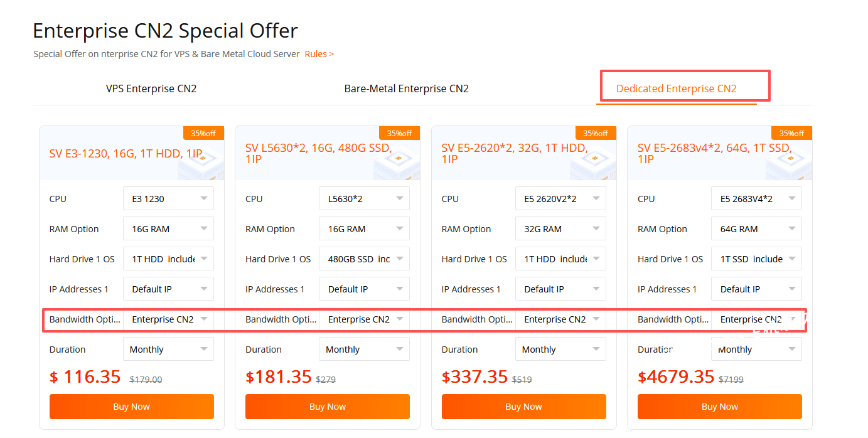Viewport: 868px width, 438px height.
Task: Buy Now for the SV E5-2683v4*2 server
Action: click(719, 407)
